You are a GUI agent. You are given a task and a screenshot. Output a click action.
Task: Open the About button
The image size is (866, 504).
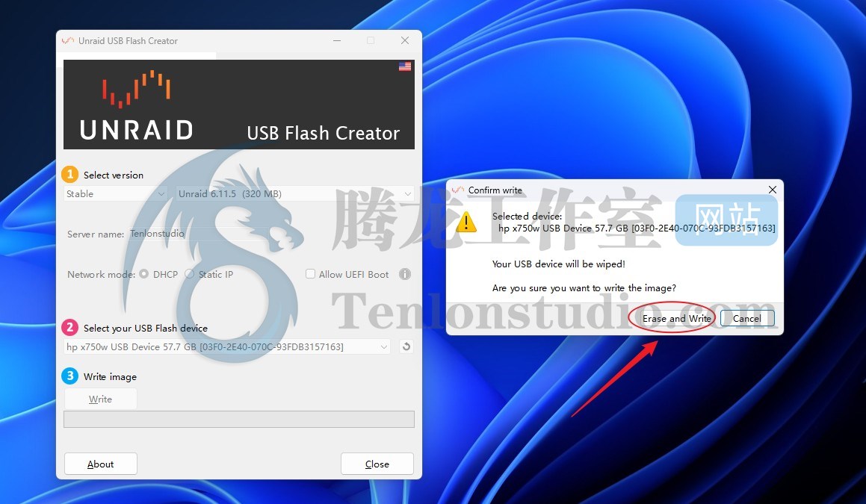click(x=101, y=464)
